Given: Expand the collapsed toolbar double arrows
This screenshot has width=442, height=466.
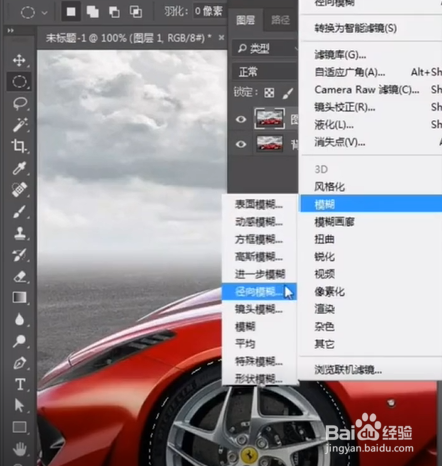Looking at the screenshot, I should pos(11,30).
